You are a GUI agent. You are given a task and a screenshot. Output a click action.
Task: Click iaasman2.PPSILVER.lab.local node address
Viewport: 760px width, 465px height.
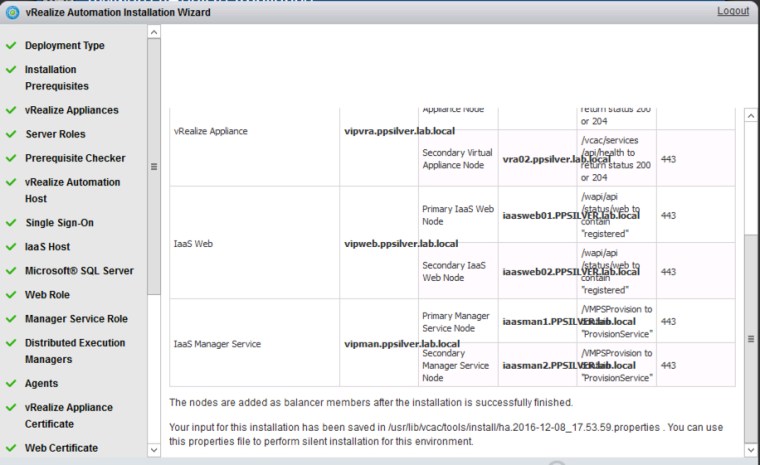(569, 366)
